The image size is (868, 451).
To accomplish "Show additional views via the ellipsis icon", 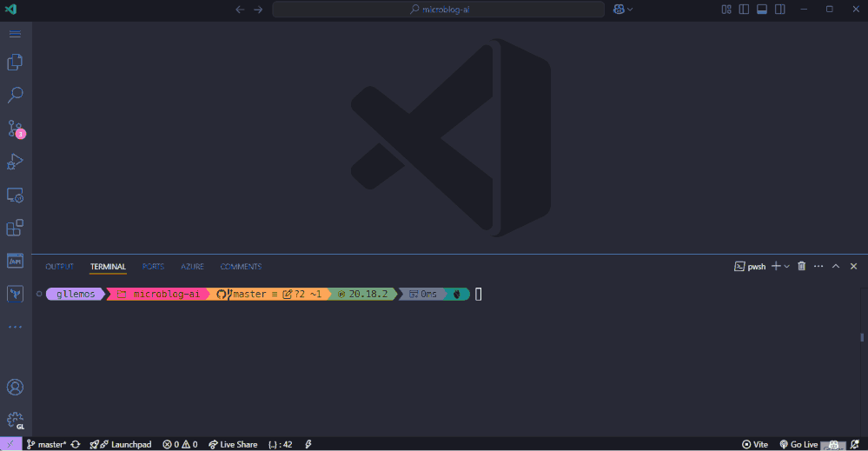I will 15,327.
